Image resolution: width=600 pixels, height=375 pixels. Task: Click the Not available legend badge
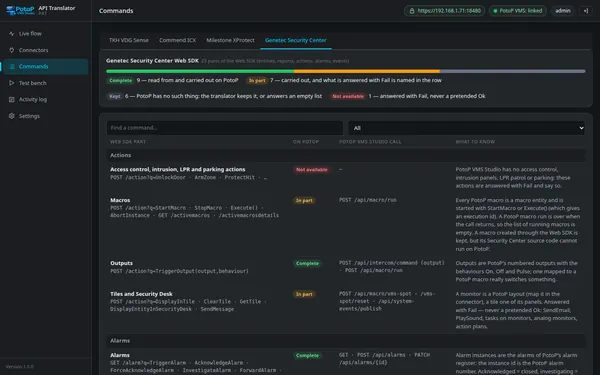pyautogui.click(x=348, y=96)
